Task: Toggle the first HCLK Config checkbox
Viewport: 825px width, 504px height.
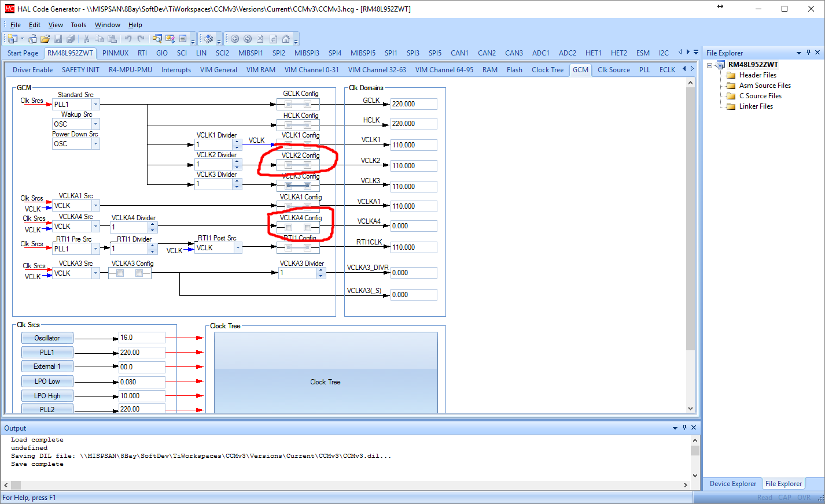Action: point(288,124)
